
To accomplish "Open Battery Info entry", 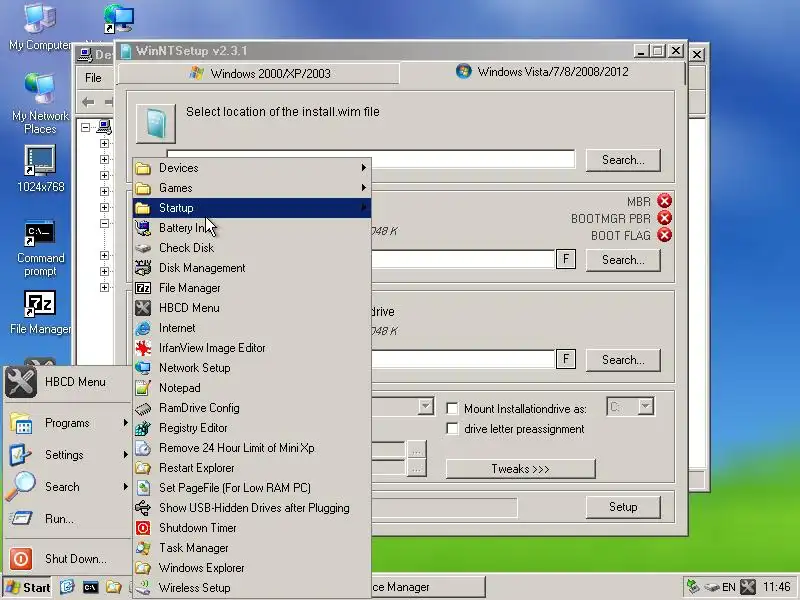I will 252,228.
